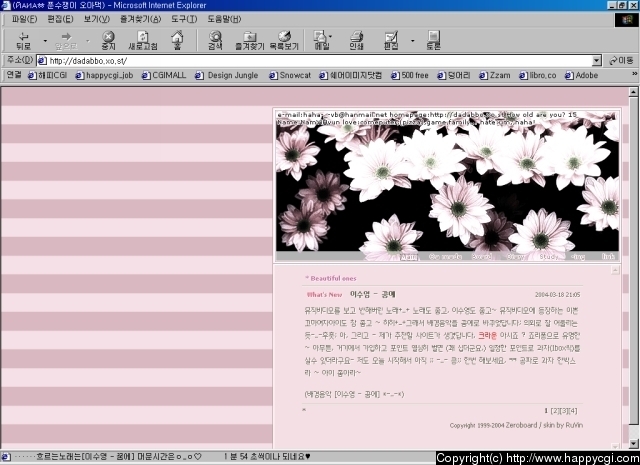Go to page [3] of posts
Viewport: 640px width, 465px height.
[564, 411]
